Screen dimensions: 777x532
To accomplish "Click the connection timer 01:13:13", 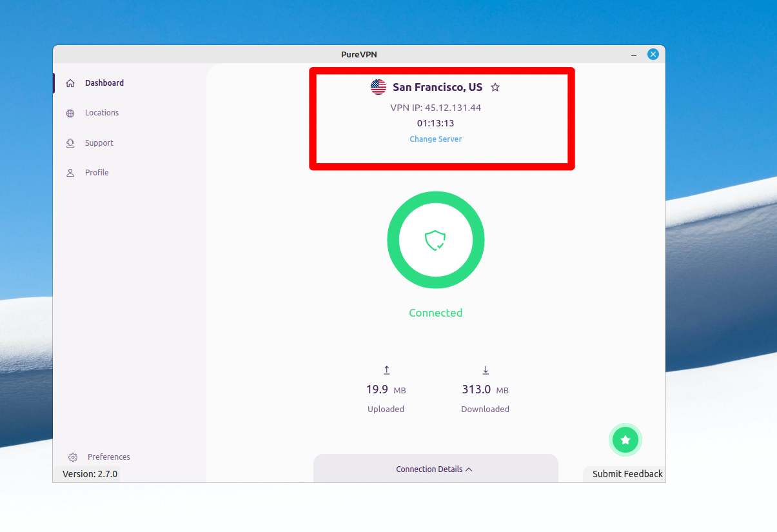I will click(x=436, y=123).
